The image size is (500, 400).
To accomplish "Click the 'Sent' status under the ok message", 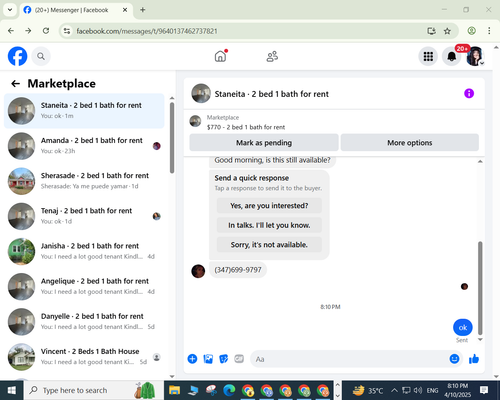I will pos(462,340).
